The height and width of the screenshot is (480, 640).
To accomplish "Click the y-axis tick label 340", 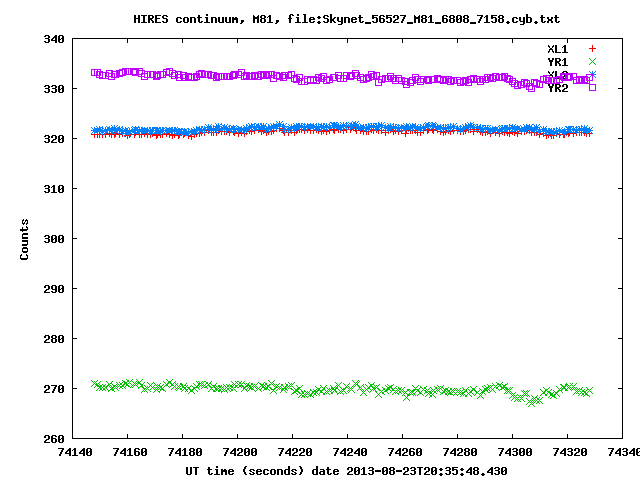I will pyautogui.click(x=54, y=39).
